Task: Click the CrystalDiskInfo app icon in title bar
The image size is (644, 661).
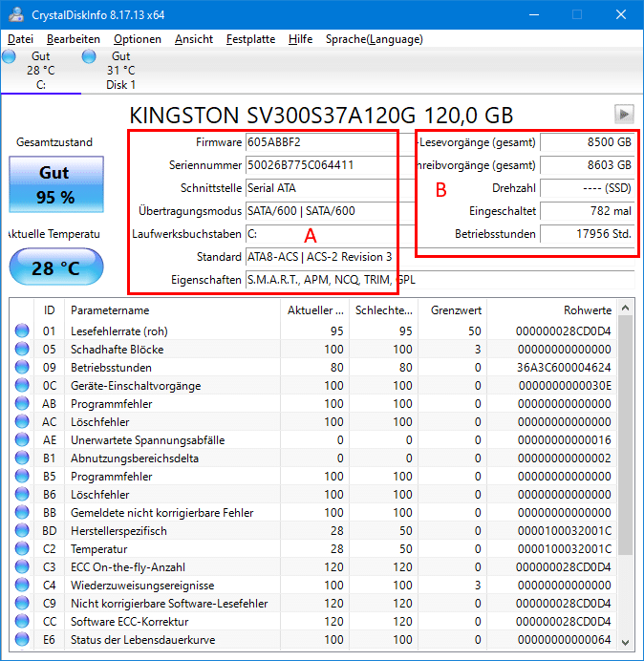Action: [x=16, y=14]
